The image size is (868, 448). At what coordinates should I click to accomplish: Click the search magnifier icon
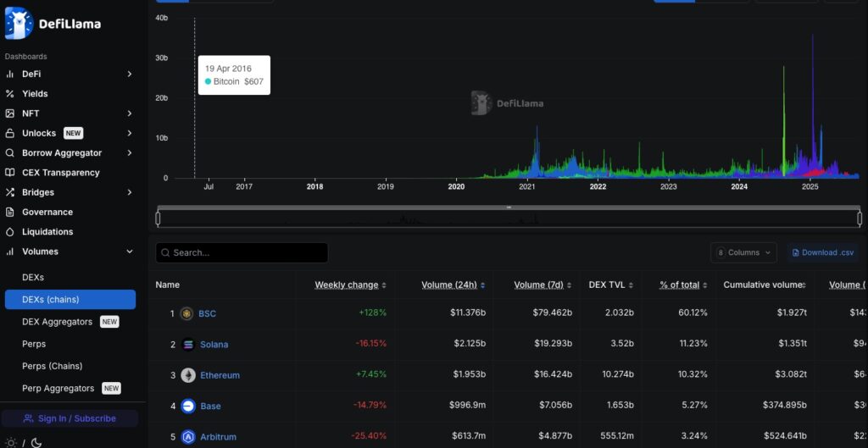tap(165, 252)
